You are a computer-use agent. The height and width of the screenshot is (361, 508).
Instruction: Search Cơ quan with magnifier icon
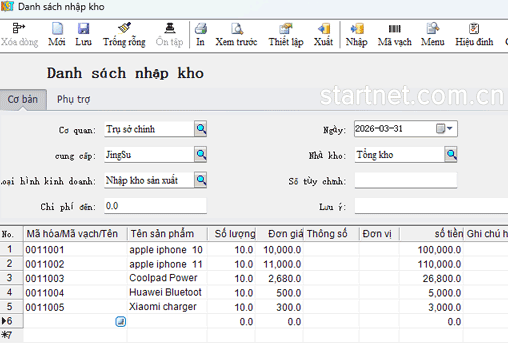pos(201,129)
